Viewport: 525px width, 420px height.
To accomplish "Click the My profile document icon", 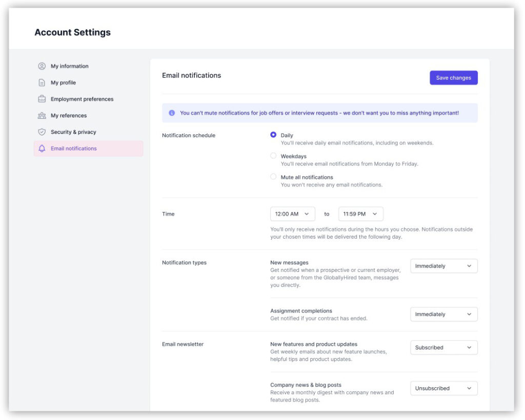I will 42,82.
